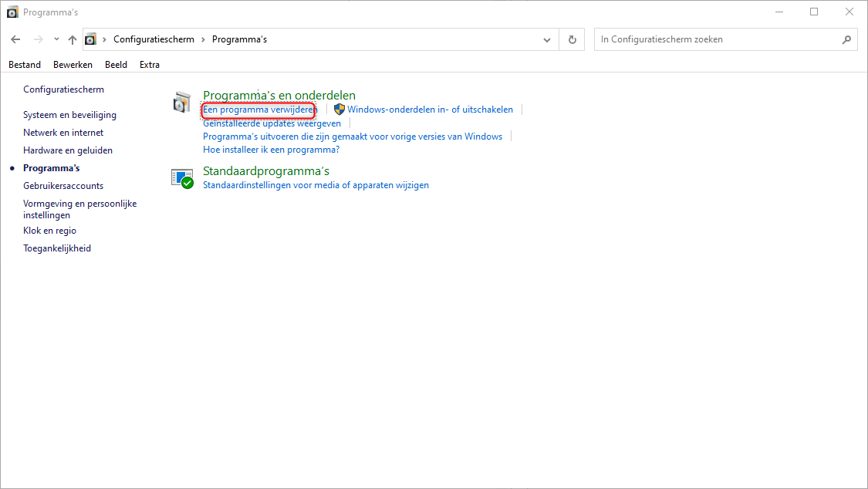
Task: Open Vormgeving en persoonlijke instellingen
Action: click(79, 209)
